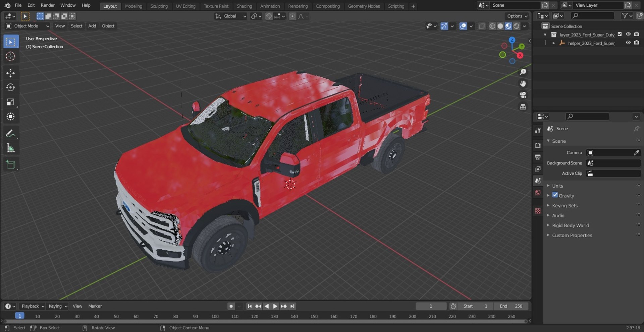Click the Select Box tool
644x332 pixels.
point(11,42)
